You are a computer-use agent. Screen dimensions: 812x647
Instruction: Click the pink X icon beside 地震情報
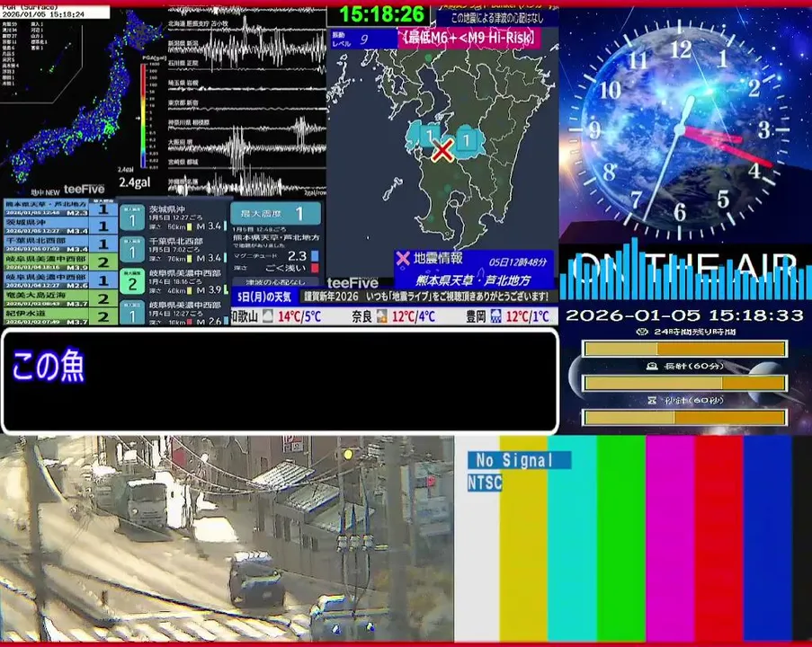[x=402, y=258]
